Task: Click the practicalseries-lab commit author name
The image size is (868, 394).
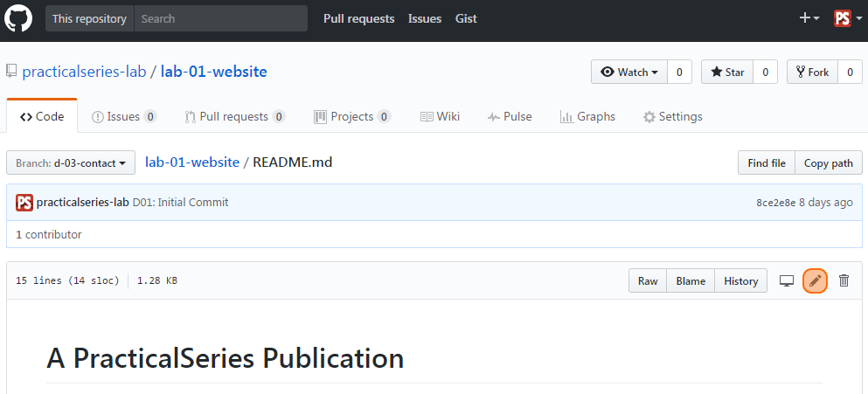Action: point(82,203)
